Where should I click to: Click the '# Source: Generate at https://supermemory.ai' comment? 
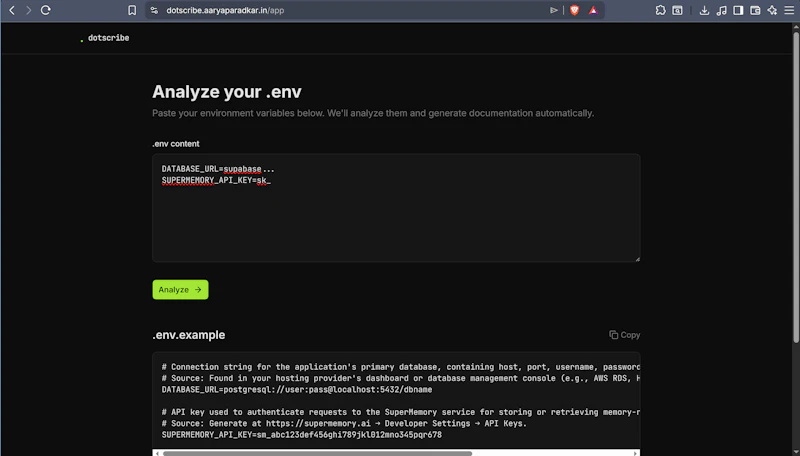[x=344, y=423]
